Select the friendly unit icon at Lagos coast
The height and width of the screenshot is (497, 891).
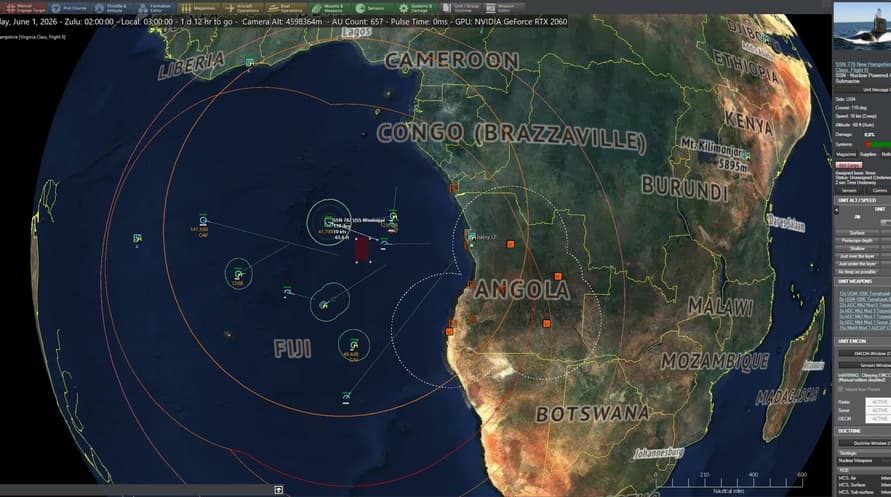pos(249,62)
